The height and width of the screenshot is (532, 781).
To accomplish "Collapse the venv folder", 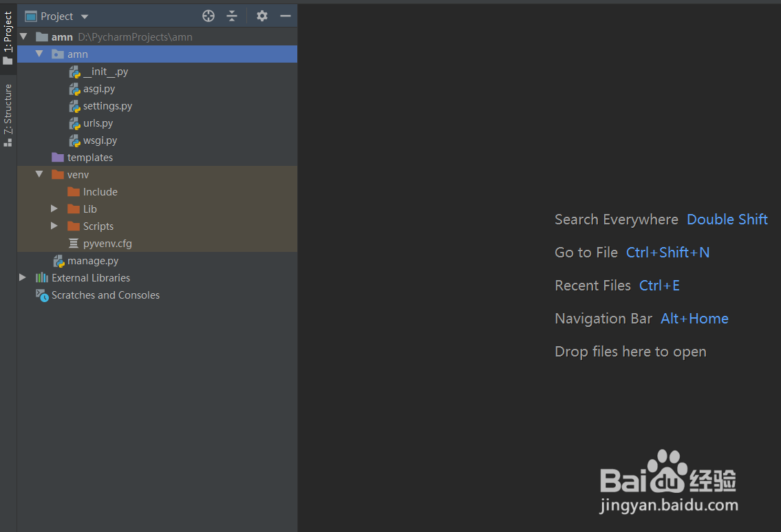I will point(39,175).
